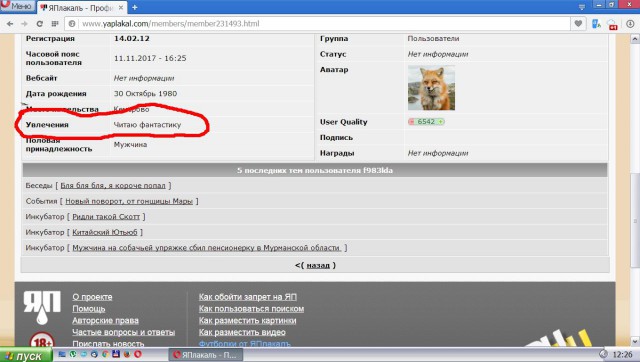This screenshot has height=362, width=640.
Task: Open 'О проекте' footer link
Action: [x=92, y=297]
